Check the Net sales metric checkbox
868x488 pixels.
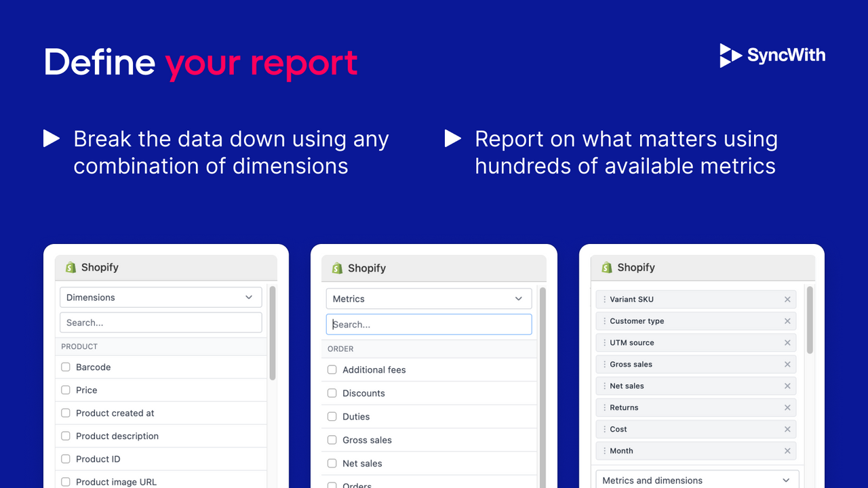pos(332,463)
